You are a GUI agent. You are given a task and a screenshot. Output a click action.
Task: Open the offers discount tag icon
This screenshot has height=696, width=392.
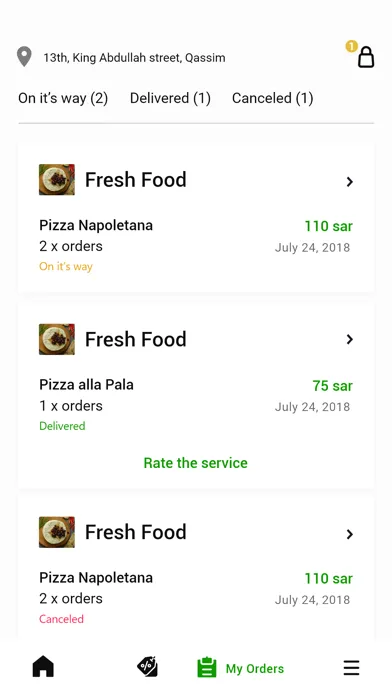click(x=147, y=667)
